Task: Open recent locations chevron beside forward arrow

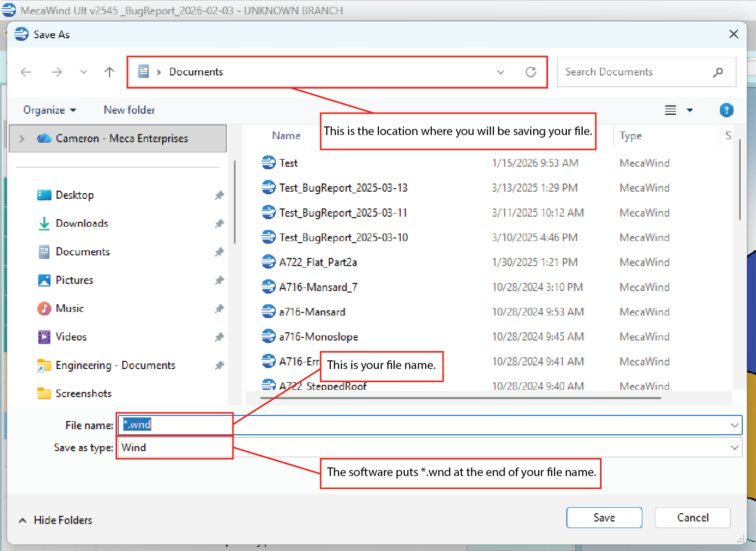Action: click(84, 72)
